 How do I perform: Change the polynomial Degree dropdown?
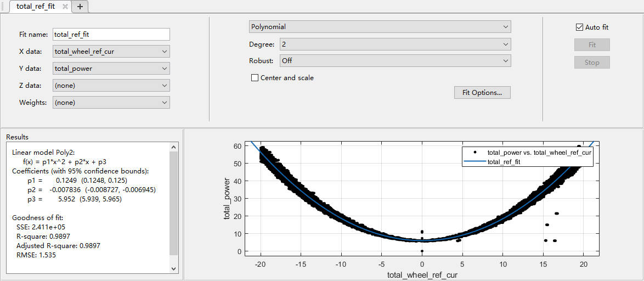coord(395,44)
